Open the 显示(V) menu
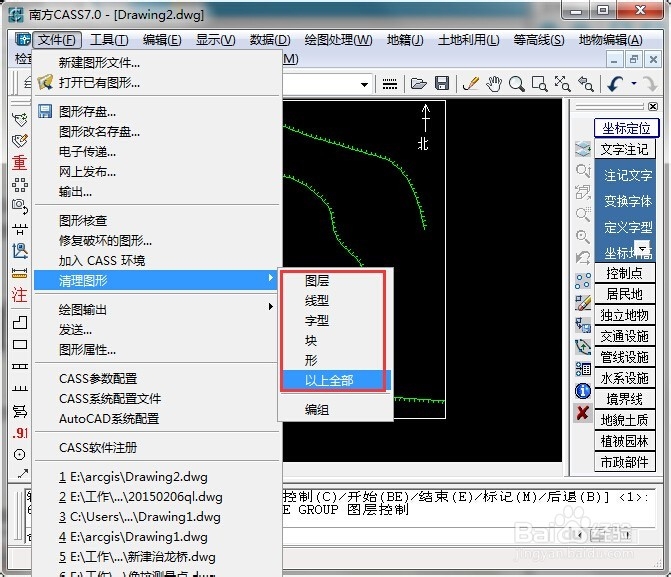Image resolution: width=671 pixels, height=577 pixels. 215,40
